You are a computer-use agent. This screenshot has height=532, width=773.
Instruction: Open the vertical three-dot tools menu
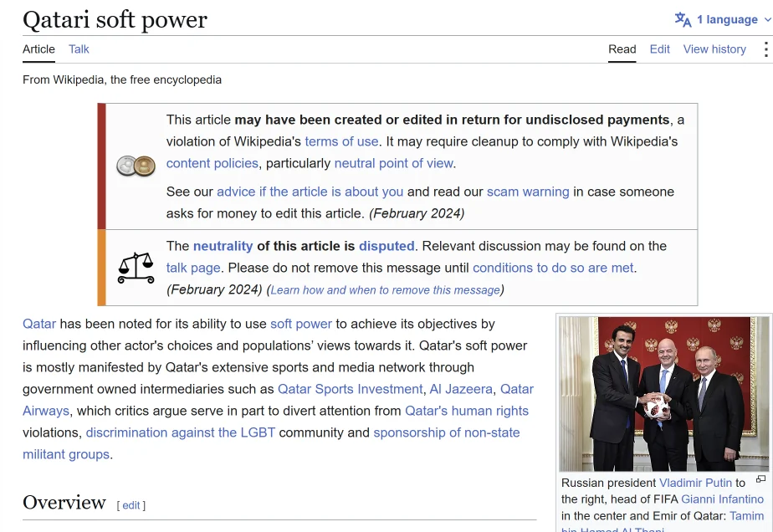click(x=765, y=49)
